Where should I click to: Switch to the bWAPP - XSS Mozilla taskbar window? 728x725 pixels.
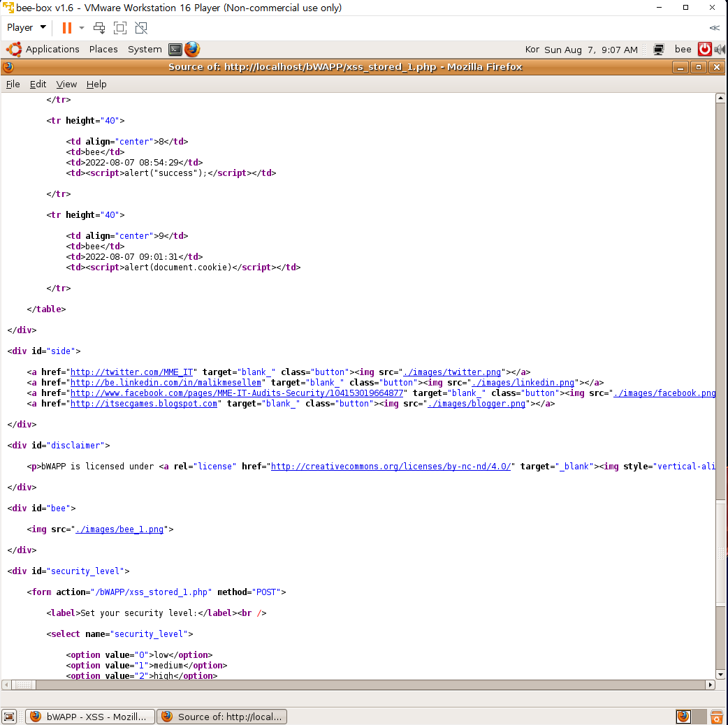click(x=89, y=717)
